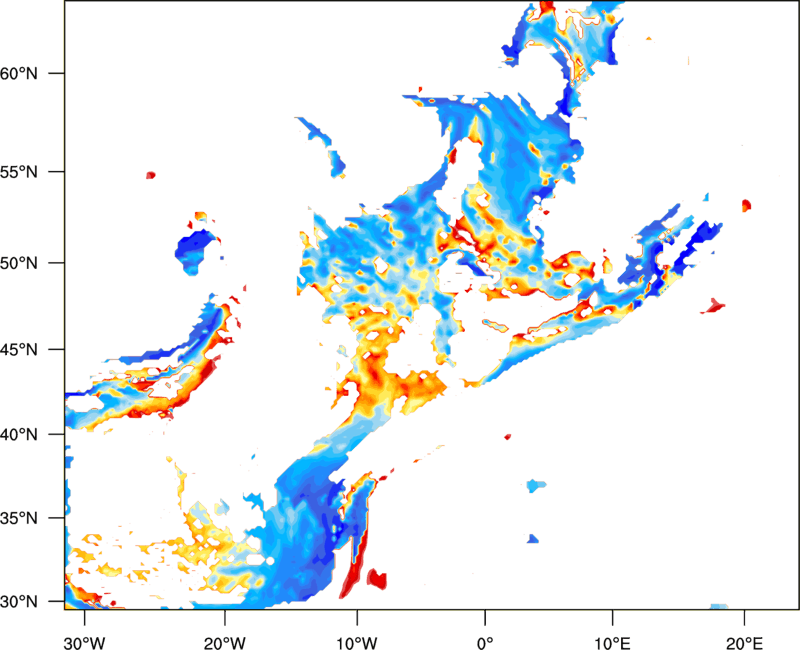Image resolution: width=800 pixels, height=650 pixels.
Task: Click the 30°N latitude label
Action: 19,602
